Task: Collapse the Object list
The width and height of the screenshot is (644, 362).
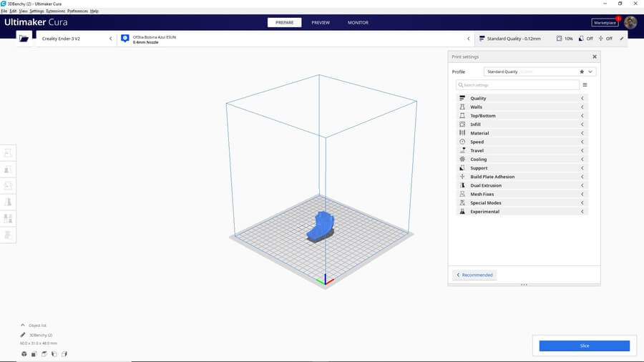Action: click(x=23, y=325)
